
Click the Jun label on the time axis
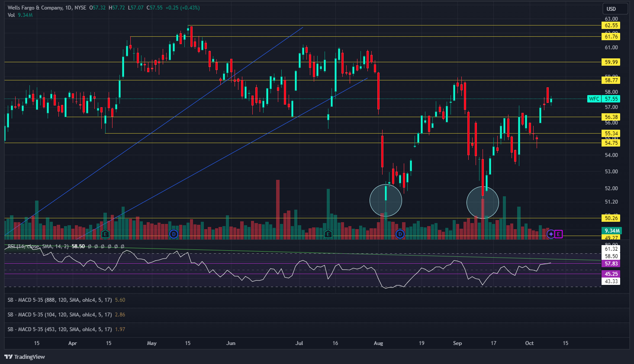point(231,343)
